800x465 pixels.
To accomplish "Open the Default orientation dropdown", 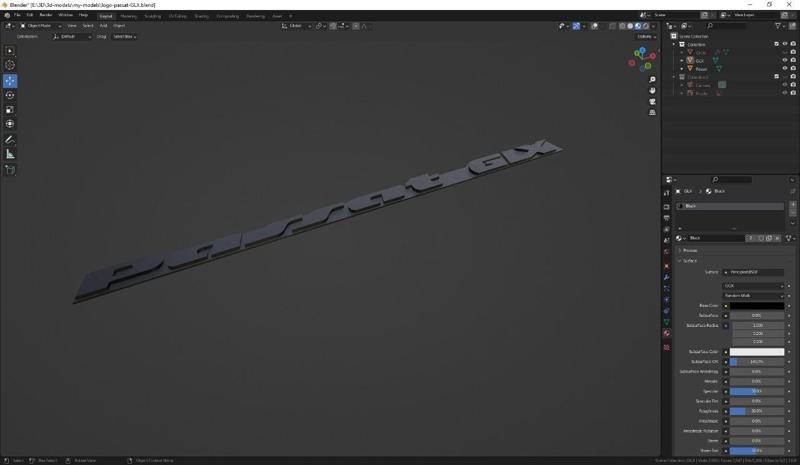I will click(x=72, y=37).
